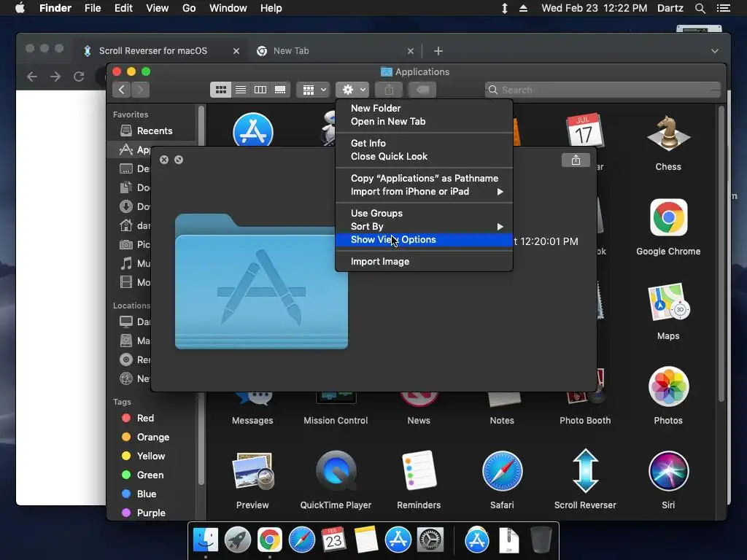The image size is (747, 560).
Task: Open the Trash in the Dock
Action: pos(541,540)
